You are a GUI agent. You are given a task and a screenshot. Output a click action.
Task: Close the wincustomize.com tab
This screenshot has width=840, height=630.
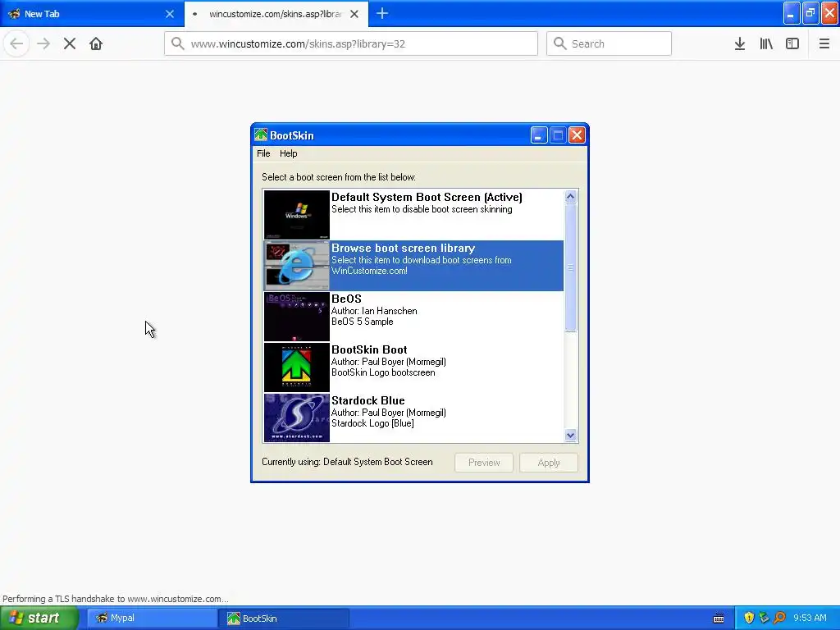(354, 14)
